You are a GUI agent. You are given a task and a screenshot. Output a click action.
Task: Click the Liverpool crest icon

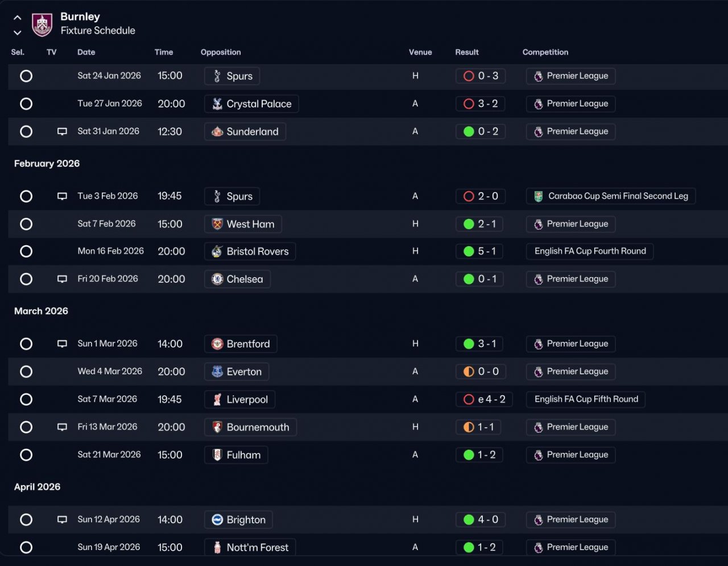217,399
